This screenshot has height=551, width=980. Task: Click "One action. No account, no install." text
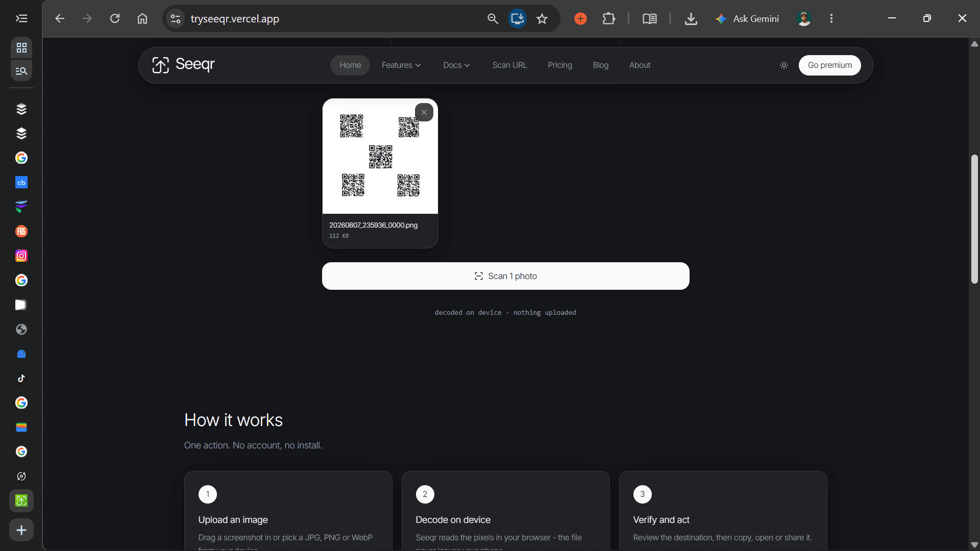coord(253,445)
